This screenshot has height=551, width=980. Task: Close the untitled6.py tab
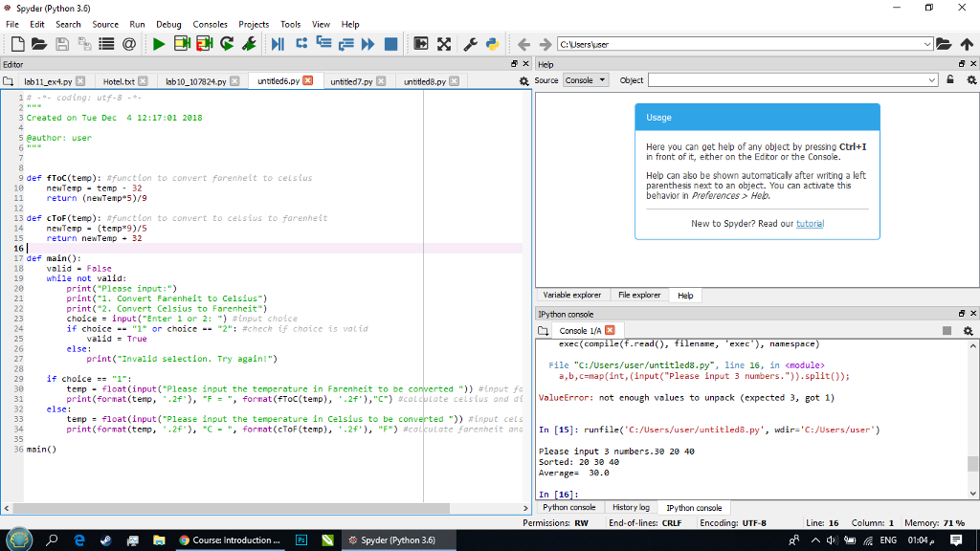pos(308,80)
